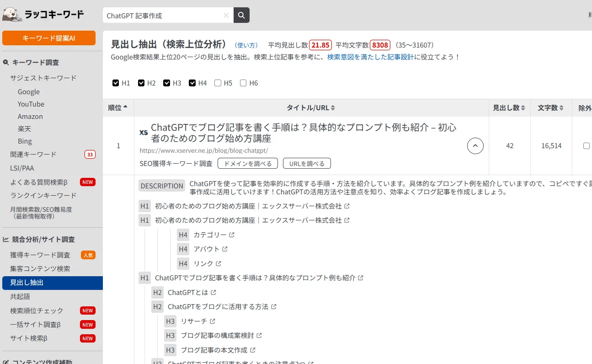Screen dimensions: 592x364
Task: Open the 使い方 help link
Action: 246,45
